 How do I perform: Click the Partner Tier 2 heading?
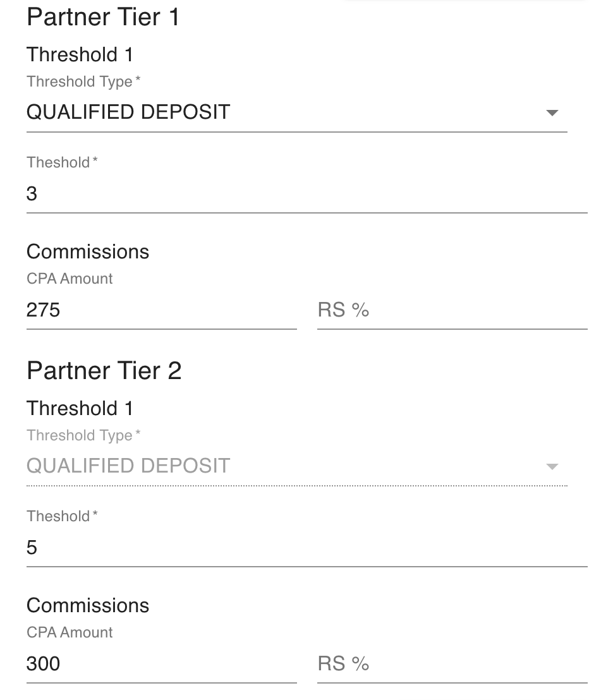coord(104,371)
